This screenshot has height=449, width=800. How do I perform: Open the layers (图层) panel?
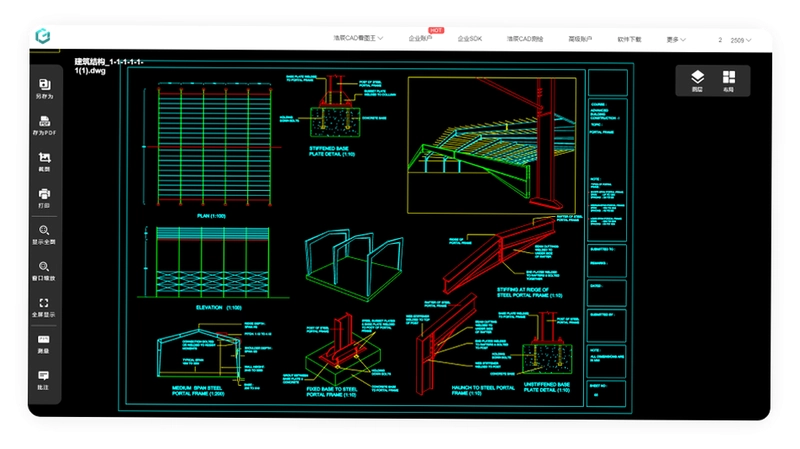click(x=697, y=81)
